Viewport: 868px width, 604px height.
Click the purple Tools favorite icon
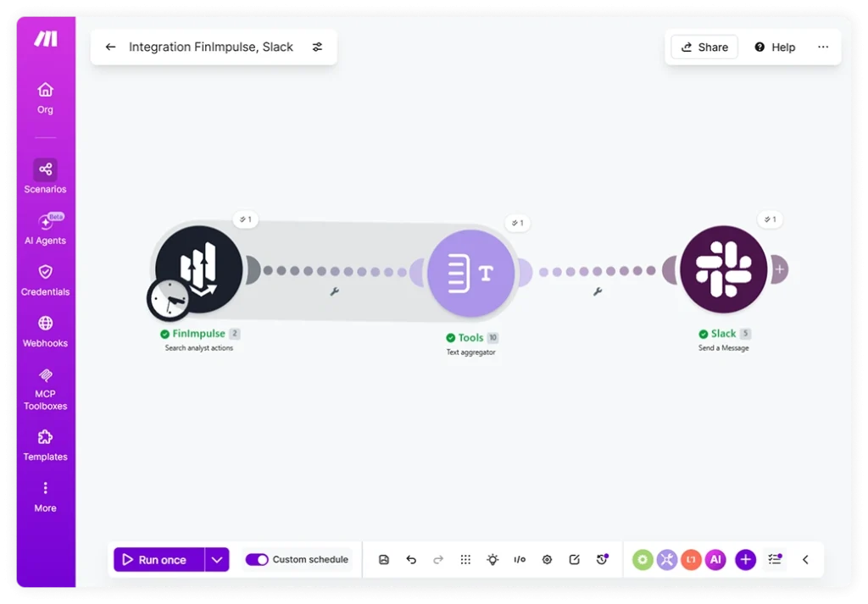pos(667,560)
